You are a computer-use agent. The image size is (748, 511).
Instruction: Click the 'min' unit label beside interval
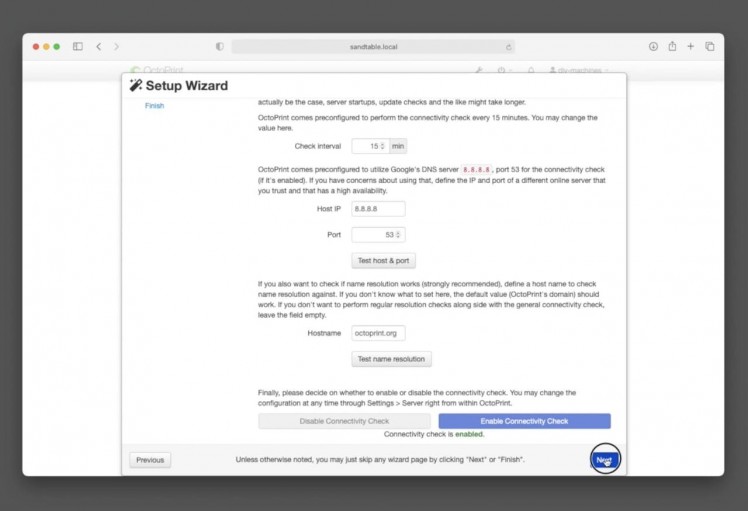click(398, 146)
